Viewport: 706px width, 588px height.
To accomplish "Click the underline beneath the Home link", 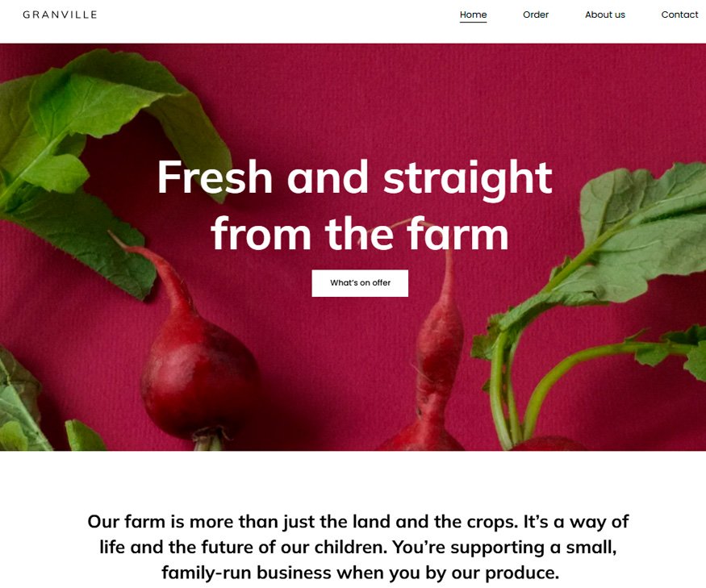I will tap(473, 22).
